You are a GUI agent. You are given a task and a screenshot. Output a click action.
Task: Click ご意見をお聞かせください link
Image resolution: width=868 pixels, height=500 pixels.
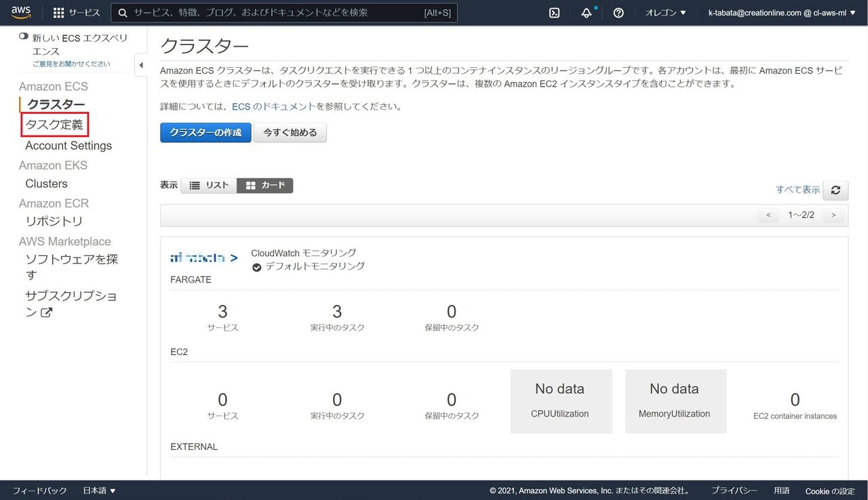click(x=71, y=64)
